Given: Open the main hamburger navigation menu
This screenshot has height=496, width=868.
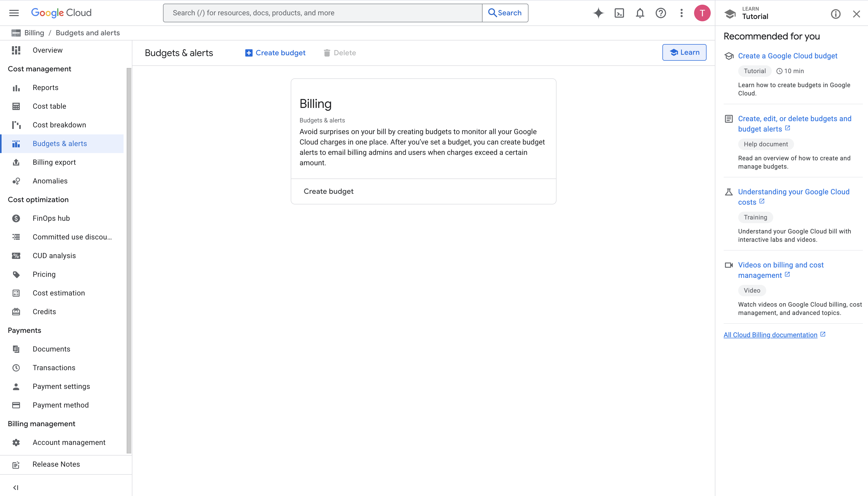Looking at the screenshot, I should pos(14,13).
